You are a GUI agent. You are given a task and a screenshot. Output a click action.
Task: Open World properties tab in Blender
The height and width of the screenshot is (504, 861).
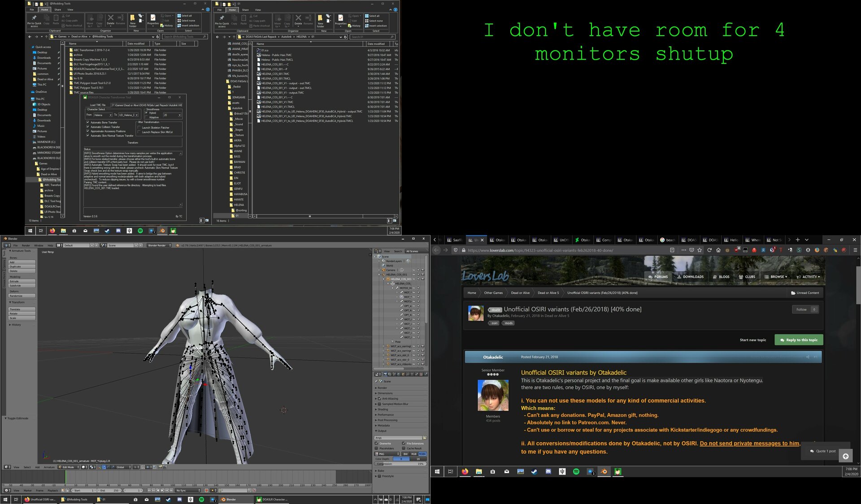coord(399,374)
